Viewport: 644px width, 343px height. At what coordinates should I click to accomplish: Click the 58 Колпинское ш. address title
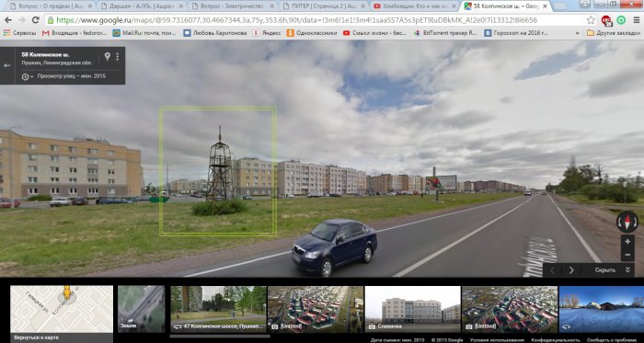pyautogui.click(x=46, y=54)
